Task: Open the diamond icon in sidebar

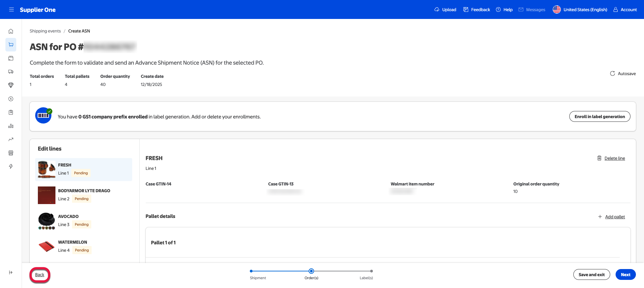Action: pos(11,85)
